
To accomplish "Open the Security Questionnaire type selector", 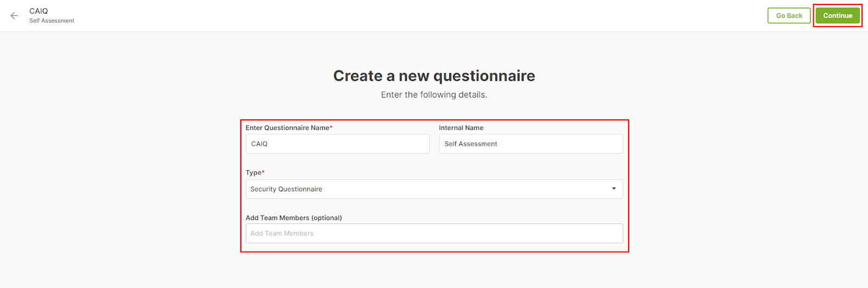I will coord(434,189).
